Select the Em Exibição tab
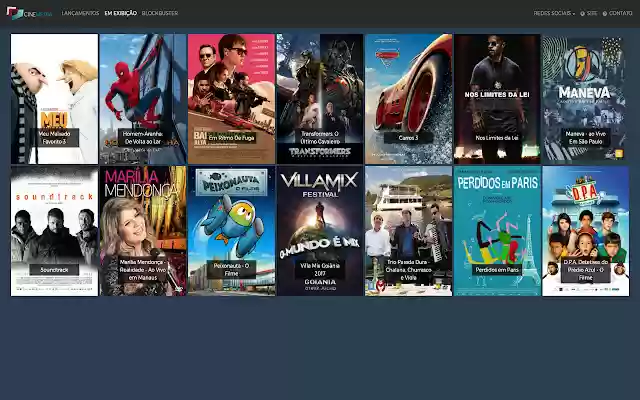Viewport: 640px width, 400px height. pos(120,13)
